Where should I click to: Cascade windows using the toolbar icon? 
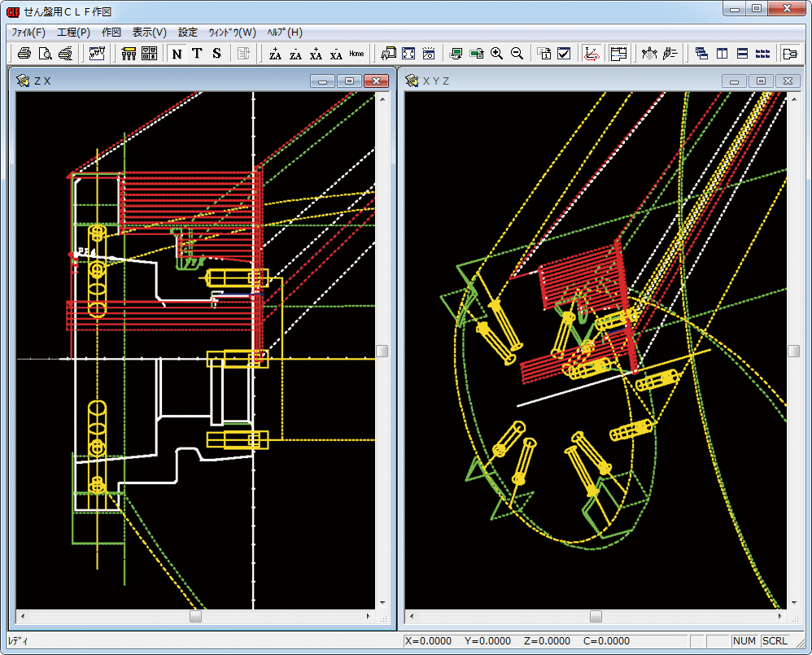pyautogui.click(x=701, y=54)
